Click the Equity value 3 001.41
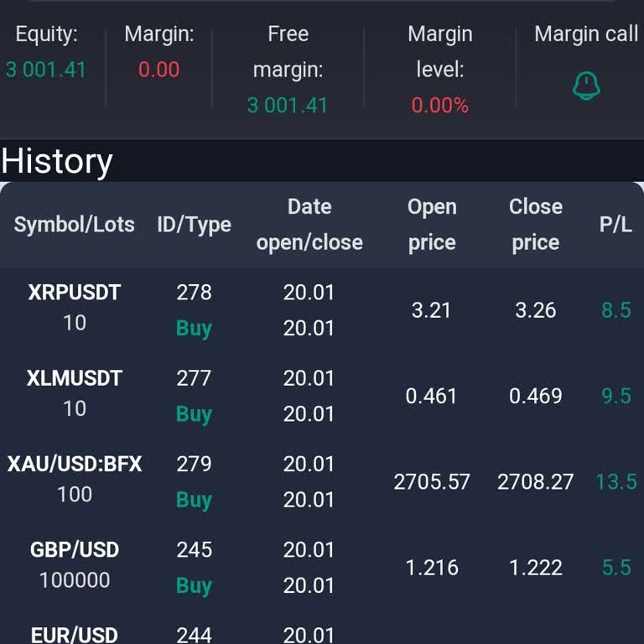This screenshot has height=644, width=644. 46,70
